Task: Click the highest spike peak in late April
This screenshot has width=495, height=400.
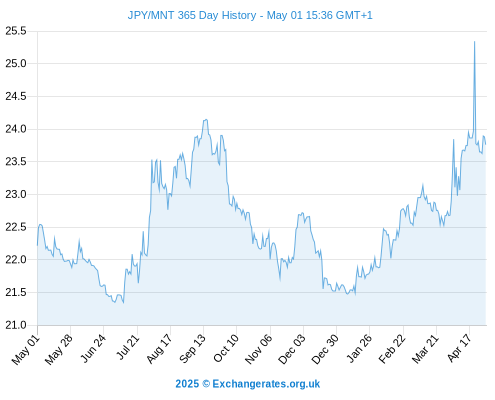Action: click(x=474, y=42)
